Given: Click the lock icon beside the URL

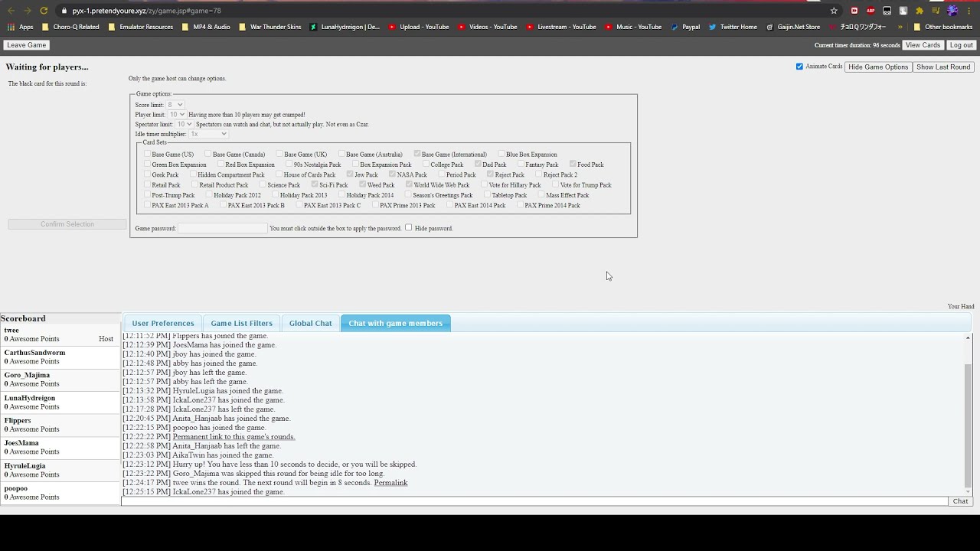Looking at the screenshot, I should coord(64,11).
